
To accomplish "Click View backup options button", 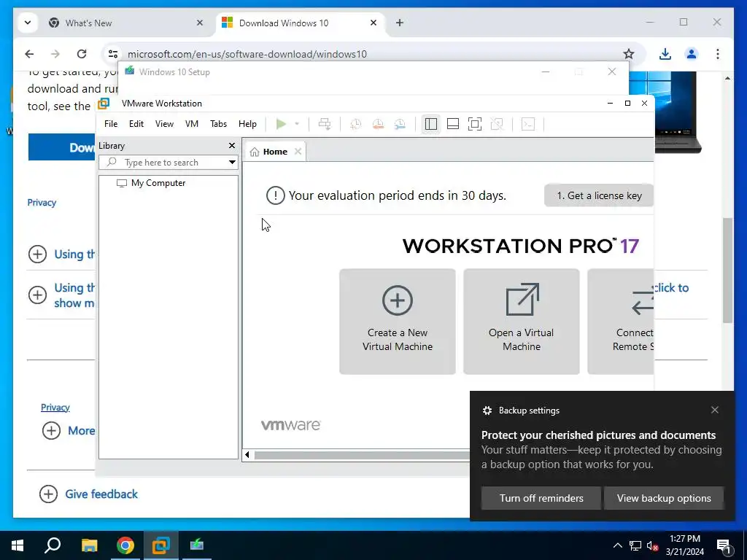I will point(664,498).
